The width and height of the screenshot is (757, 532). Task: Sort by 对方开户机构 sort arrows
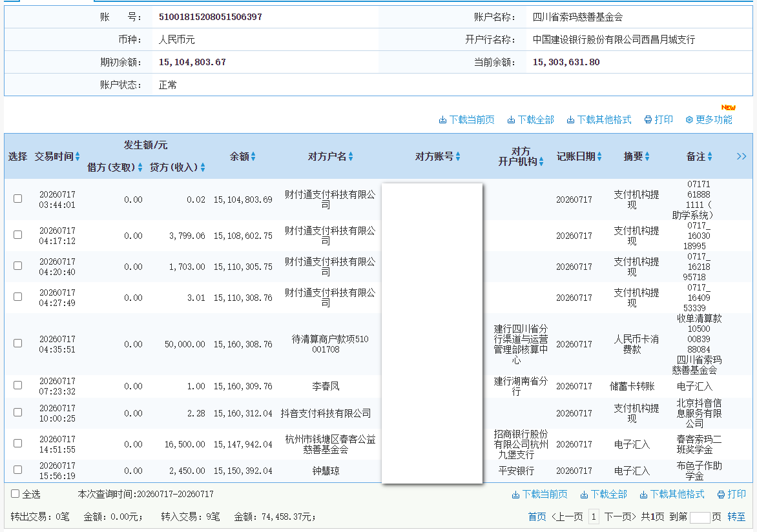coord(541,161)
